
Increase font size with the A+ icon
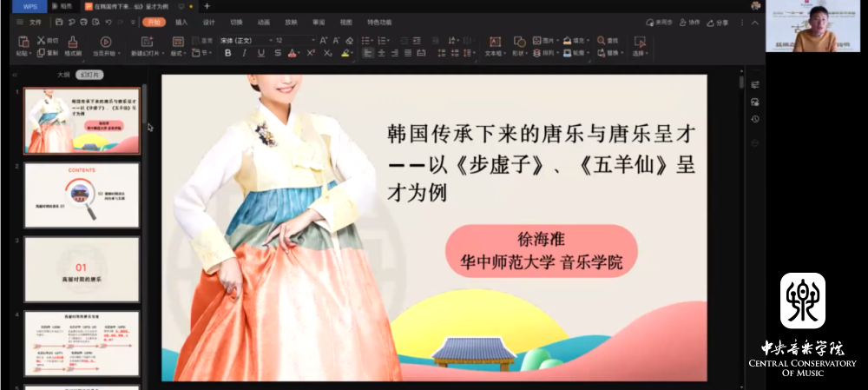coord(324,41)
